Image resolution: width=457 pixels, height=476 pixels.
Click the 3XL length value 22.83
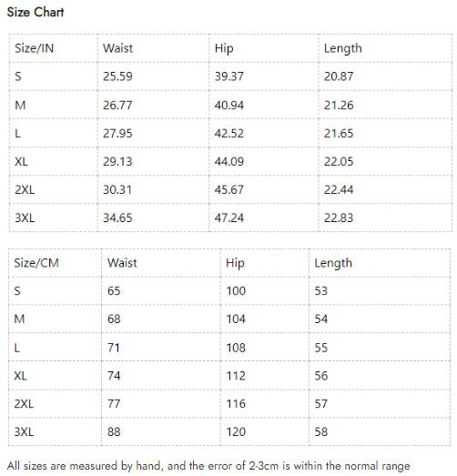pos(339,218)
